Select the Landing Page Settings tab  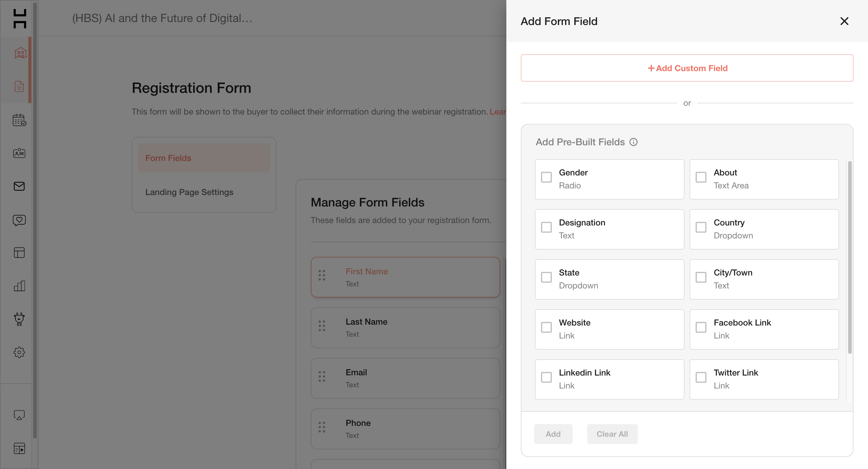click(x=204, y=192)
